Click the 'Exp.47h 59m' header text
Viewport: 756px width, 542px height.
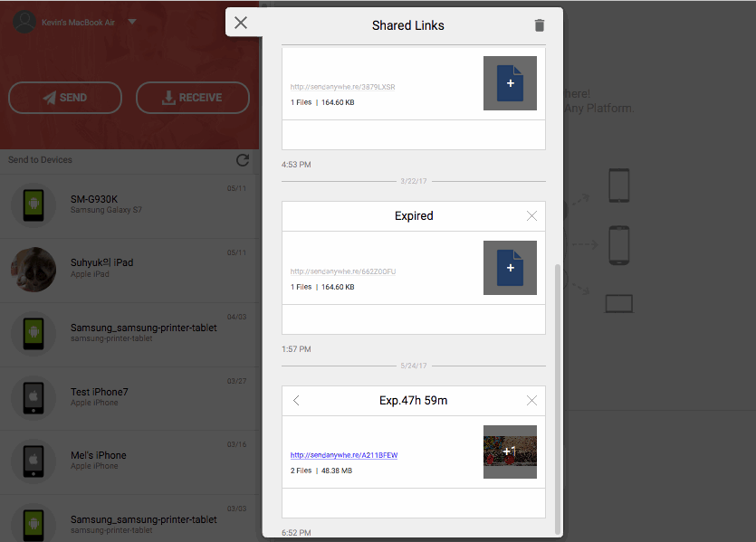413,400
